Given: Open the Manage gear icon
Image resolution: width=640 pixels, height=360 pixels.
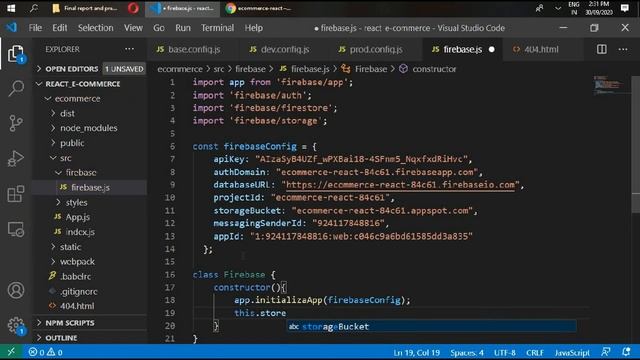Looking at the screenshot, I should 16,326.
